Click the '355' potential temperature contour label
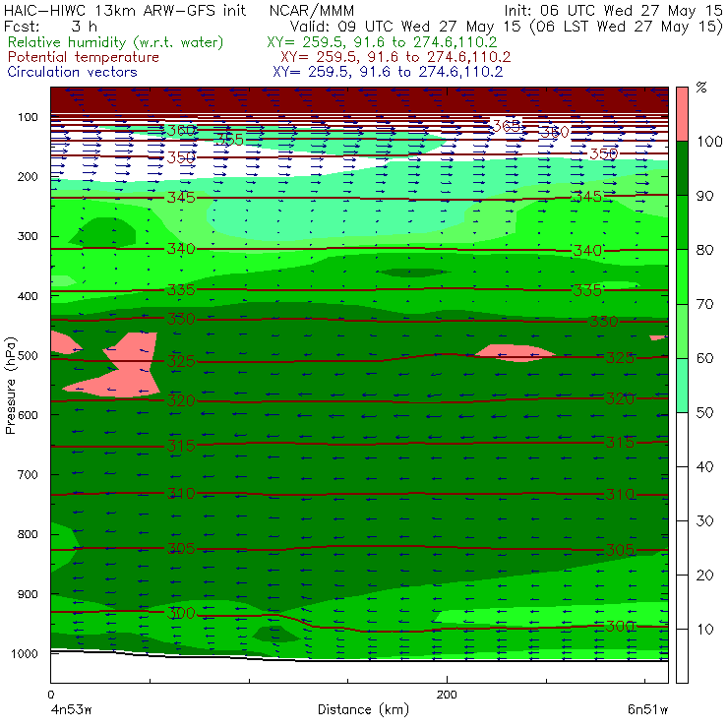The height and width of the screenshot is (728, 728). pyautogui.click(x=230, y=140)
